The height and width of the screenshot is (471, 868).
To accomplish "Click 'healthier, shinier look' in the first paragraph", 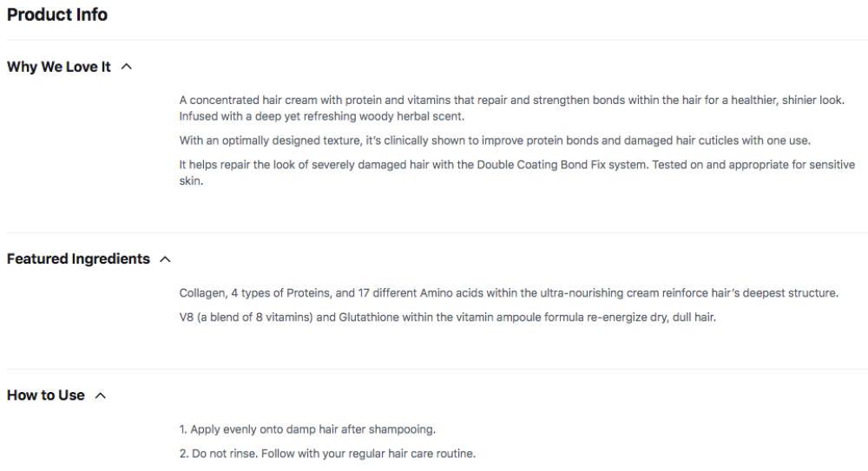I will coord(787,100).
